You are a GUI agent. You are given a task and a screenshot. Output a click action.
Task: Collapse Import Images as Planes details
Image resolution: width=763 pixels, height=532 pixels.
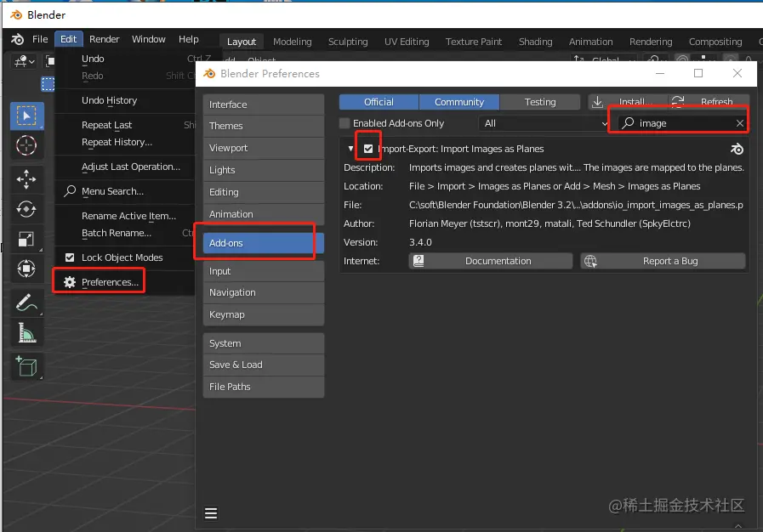350,149
